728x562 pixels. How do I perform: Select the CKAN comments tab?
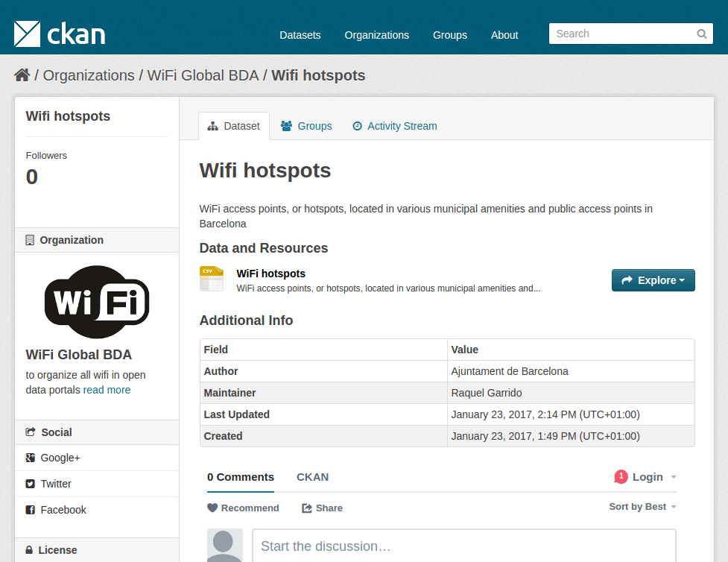click(x=312, y=477)
